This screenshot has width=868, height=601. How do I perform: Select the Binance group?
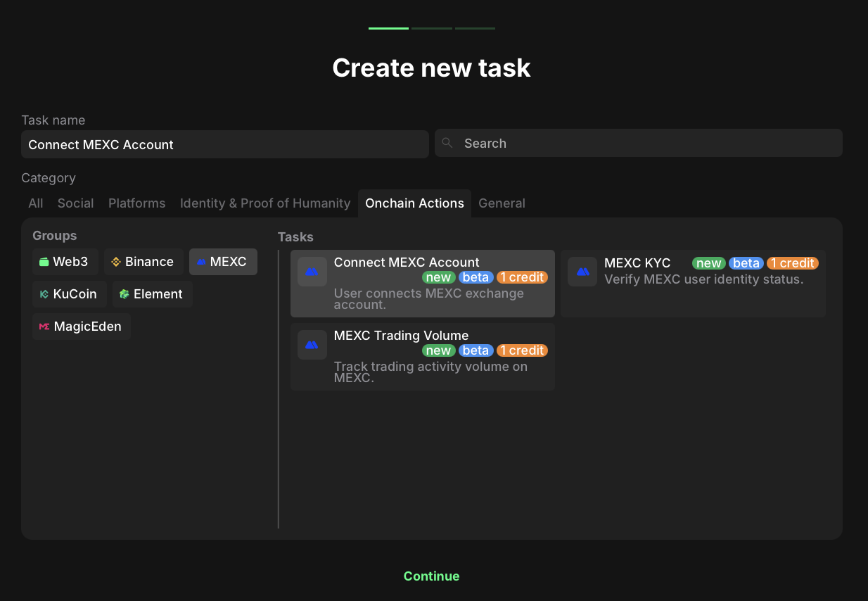coord(143,262)
